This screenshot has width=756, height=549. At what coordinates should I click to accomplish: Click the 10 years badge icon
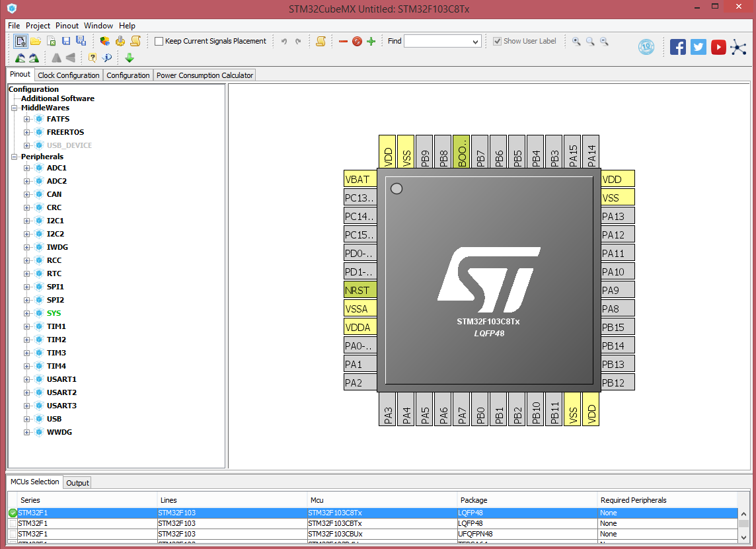[x=646, y=47]
